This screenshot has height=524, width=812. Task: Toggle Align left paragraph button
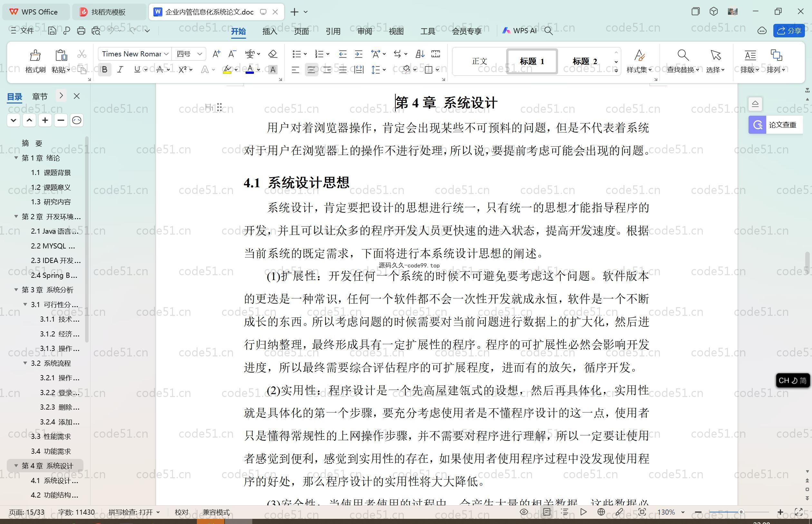tap(295, 70)
